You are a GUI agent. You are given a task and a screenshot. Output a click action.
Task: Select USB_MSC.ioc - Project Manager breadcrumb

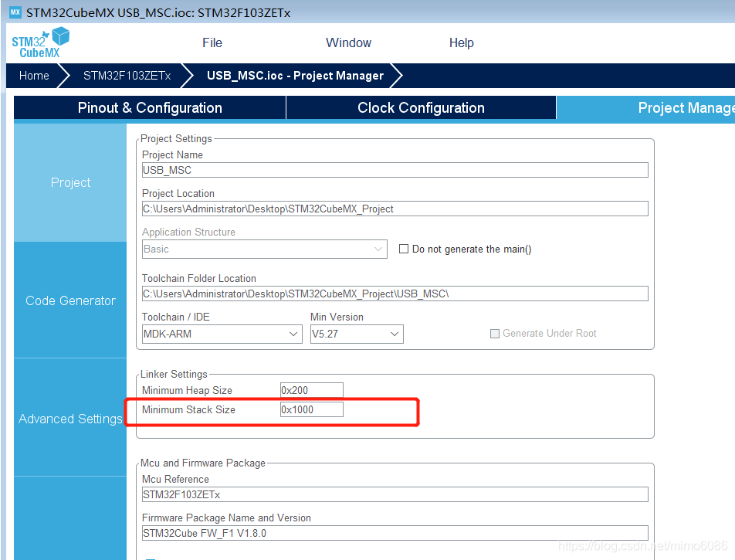click(x=295, y=76)
